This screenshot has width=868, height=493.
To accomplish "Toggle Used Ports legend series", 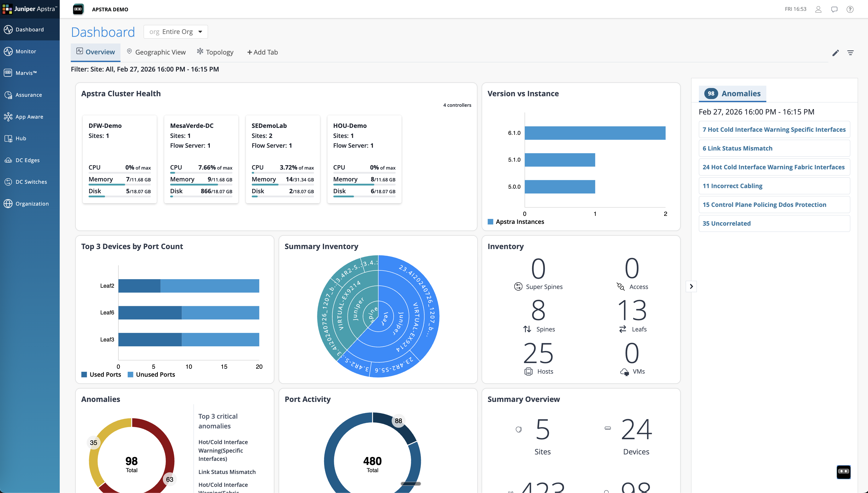I will coord(101,374).
